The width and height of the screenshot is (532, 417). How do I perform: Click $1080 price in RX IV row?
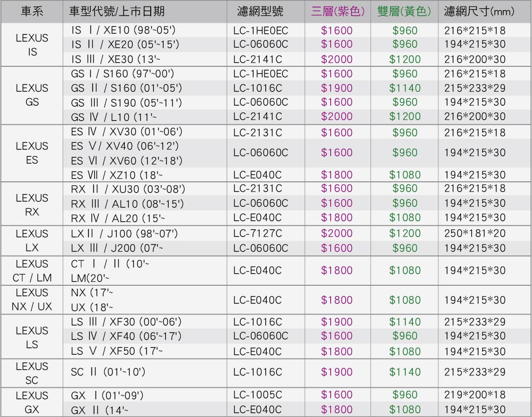[x=405, y=218]
